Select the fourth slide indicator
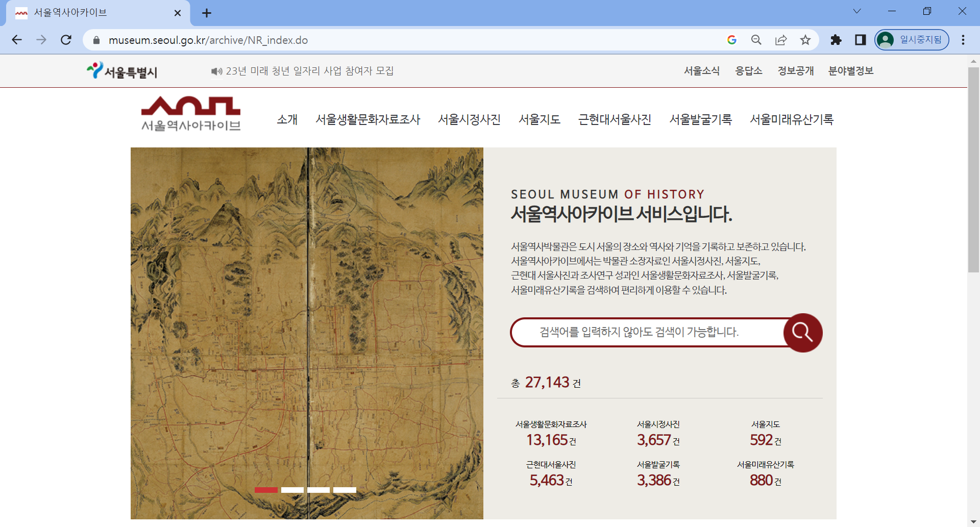980x527 pixels. pyautogui.click(x=345, y=490)
